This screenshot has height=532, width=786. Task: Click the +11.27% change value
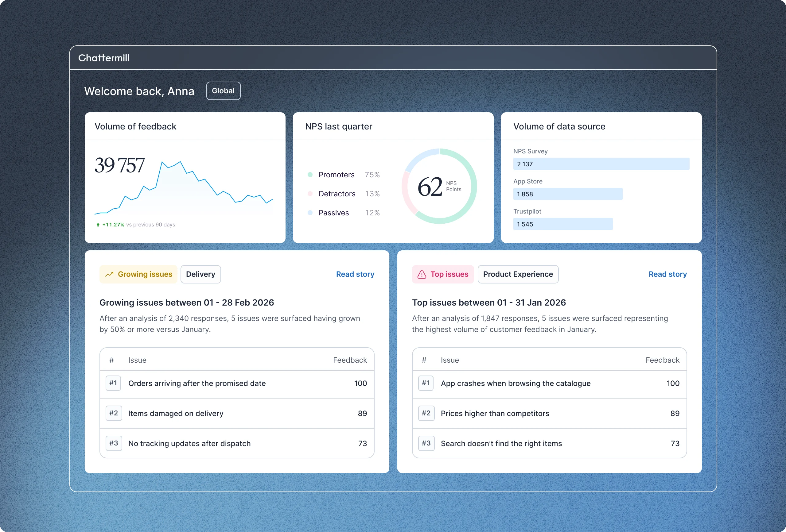[x=113, y=225]
